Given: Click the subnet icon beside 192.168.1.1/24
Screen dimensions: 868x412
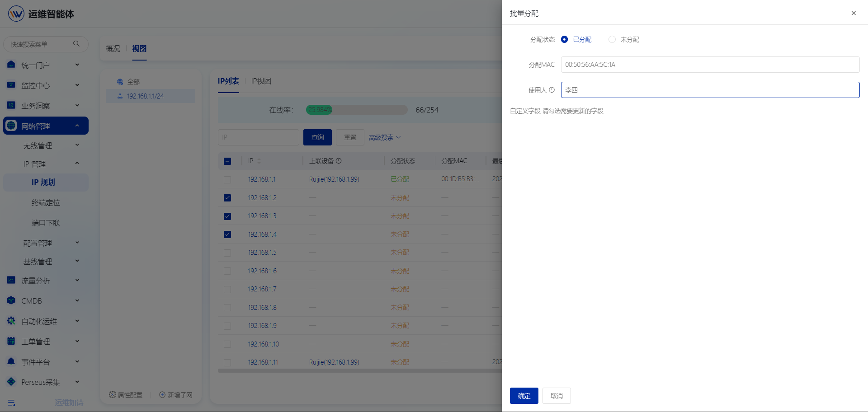Looking at the screenshot, I should [x=120, y=96].
